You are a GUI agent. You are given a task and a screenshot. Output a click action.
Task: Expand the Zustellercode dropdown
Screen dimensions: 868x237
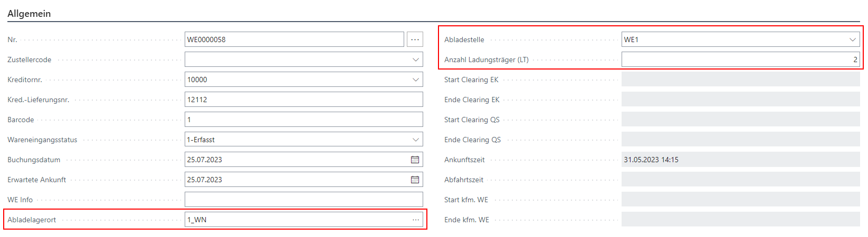416,60
